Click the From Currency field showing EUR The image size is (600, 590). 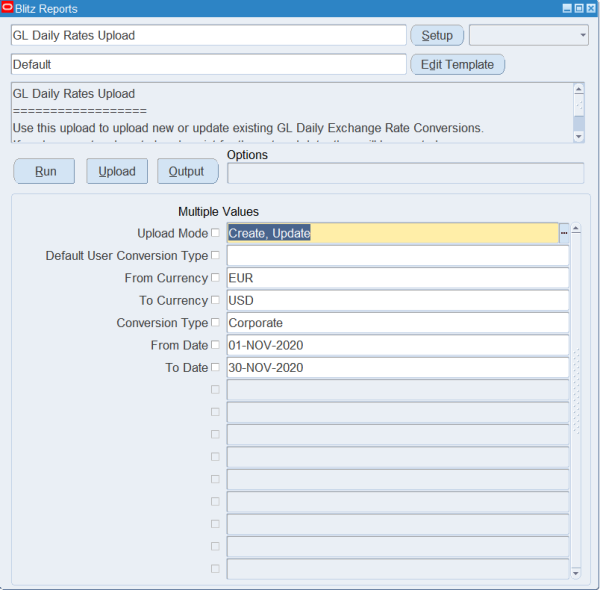pos(398,278)
